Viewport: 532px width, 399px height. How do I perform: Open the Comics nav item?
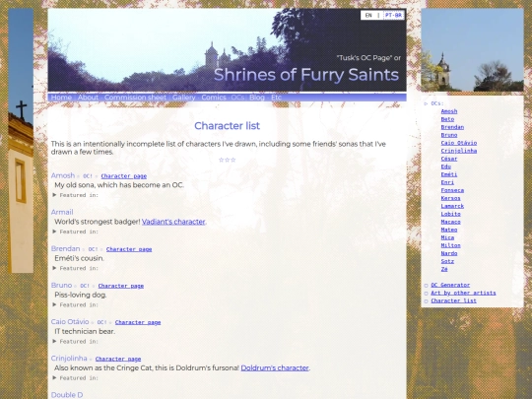click(214, 98)
